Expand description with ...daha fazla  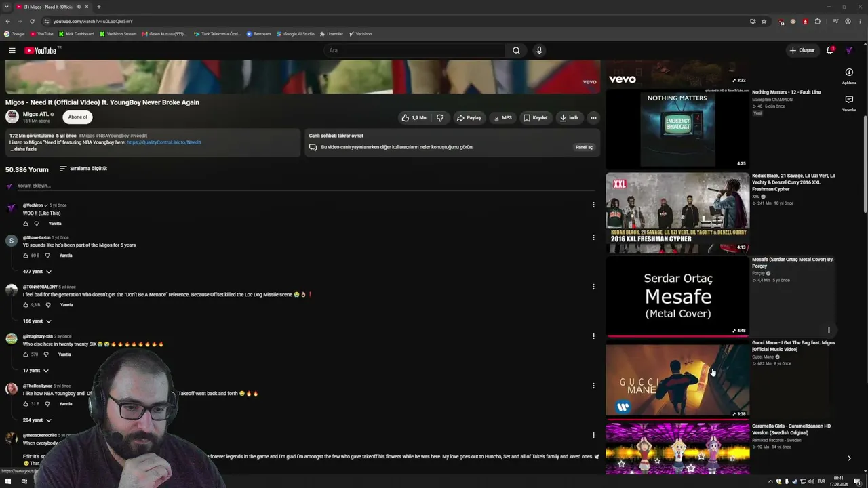23,149
